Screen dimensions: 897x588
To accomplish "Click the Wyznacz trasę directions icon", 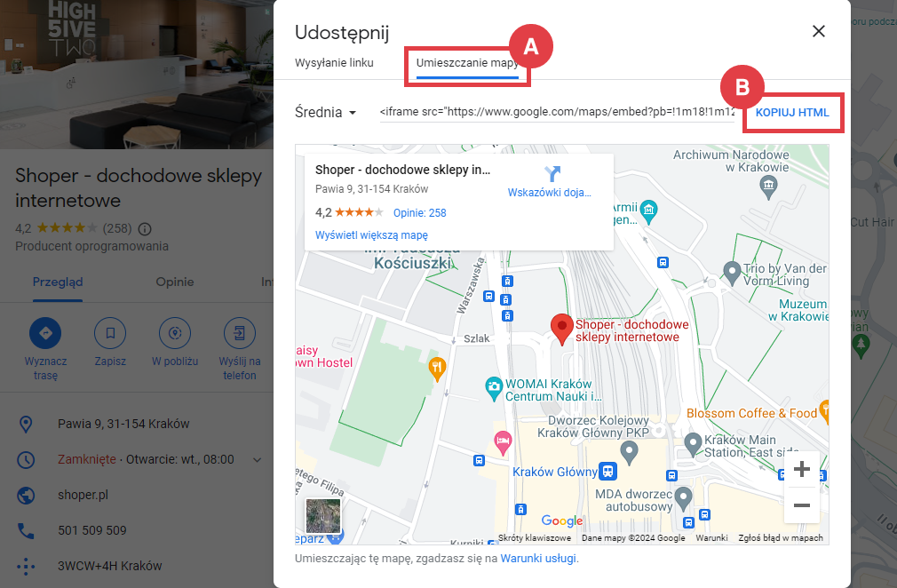I will pos(45,333).
